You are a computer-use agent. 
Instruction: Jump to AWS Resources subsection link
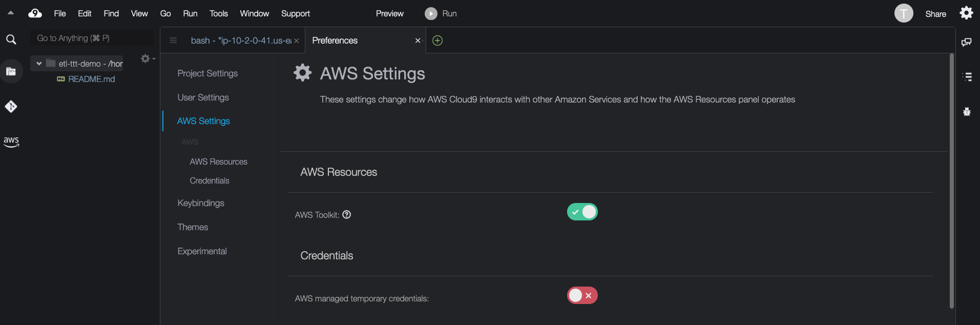coord(218,161)
